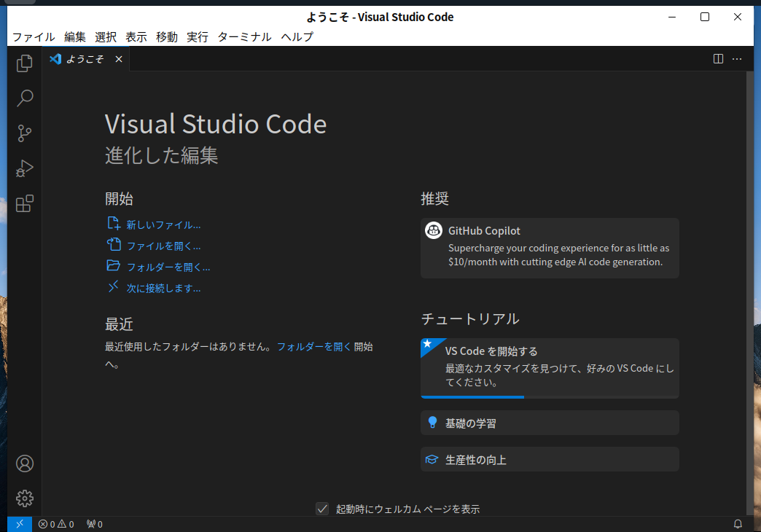Click the window title ようこそ - Visual Studio Code
The height and width of the screenshot is (532, 761).
click(x=380, y=17)
